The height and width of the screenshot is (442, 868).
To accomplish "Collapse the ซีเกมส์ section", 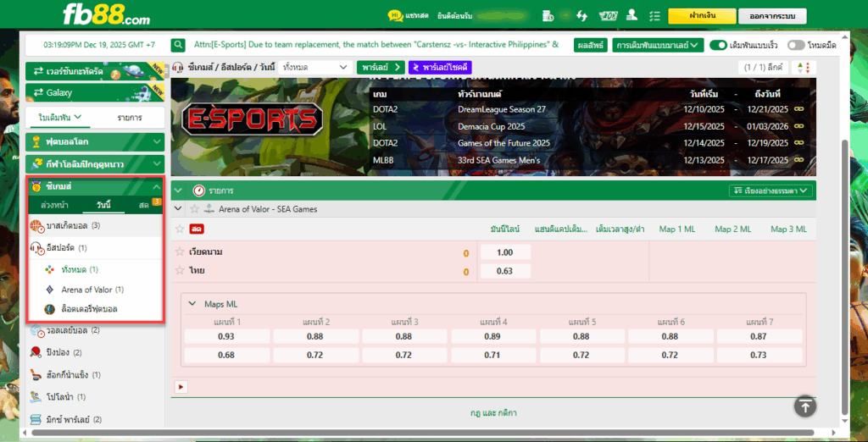I will point(95,186).
